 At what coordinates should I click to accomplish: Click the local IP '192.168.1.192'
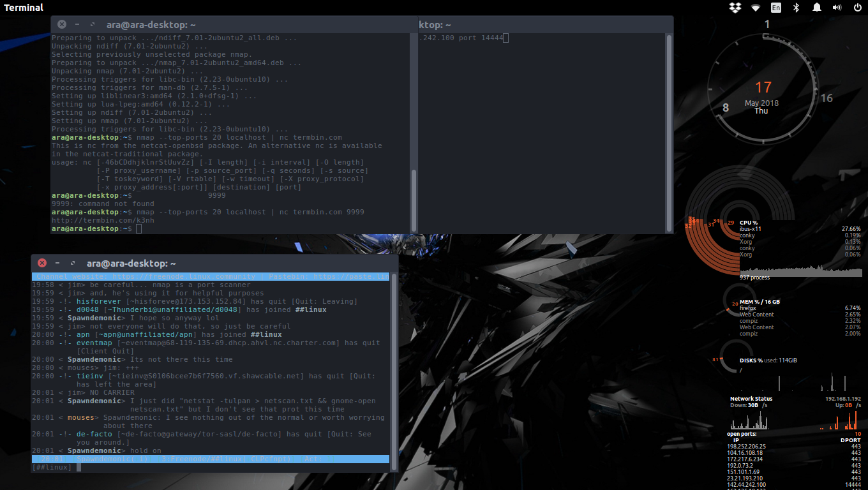842,399
